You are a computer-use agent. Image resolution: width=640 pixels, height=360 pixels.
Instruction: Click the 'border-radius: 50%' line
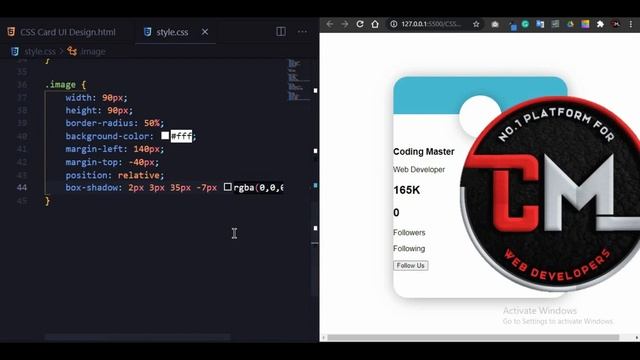point(115,123)
